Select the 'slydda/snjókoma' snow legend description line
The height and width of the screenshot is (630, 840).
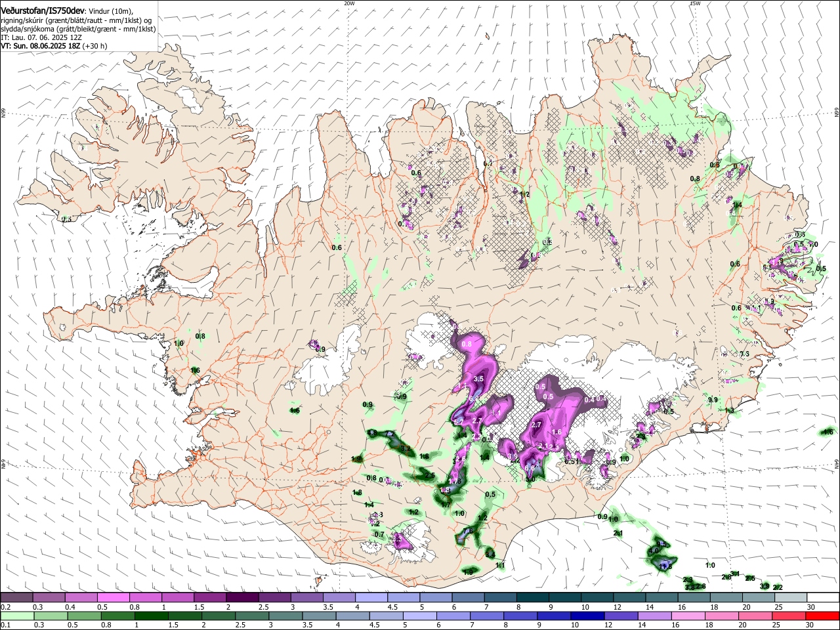click(x=78, y=29)
